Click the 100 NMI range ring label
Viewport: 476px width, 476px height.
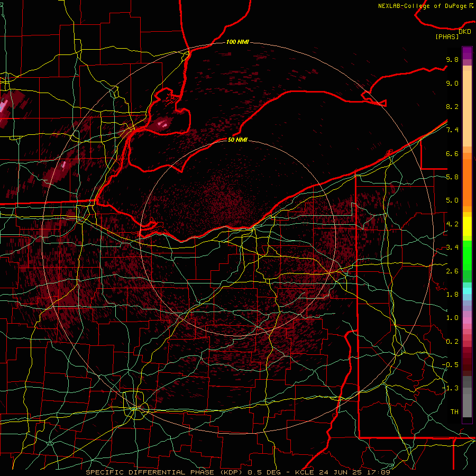(x=237, y=42)
